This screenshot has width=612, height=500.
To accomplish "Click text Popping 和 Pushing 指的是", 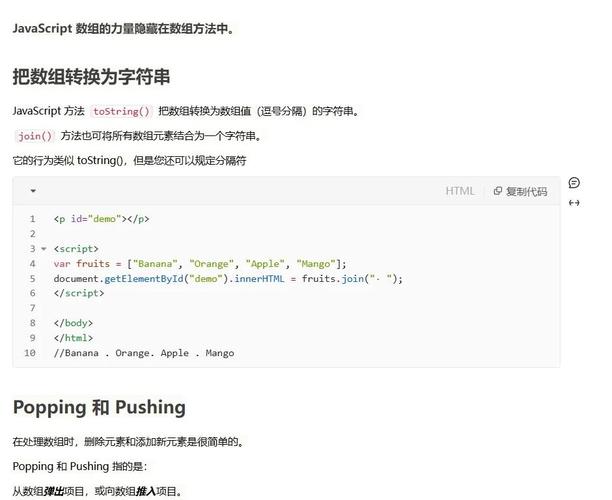I will coord(80,466).
